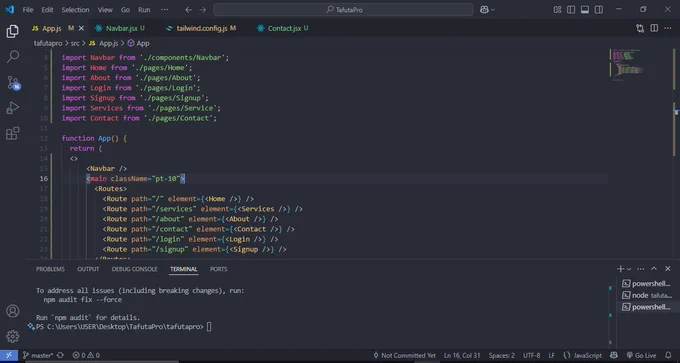
Task: Open the File menu
Action: 28,10
